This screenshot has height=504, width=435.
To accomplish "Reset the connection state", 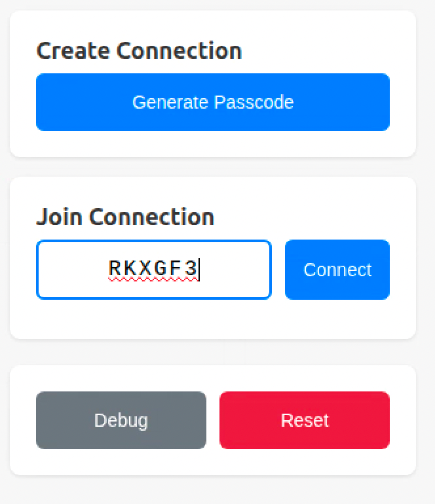I will (305, 420).
